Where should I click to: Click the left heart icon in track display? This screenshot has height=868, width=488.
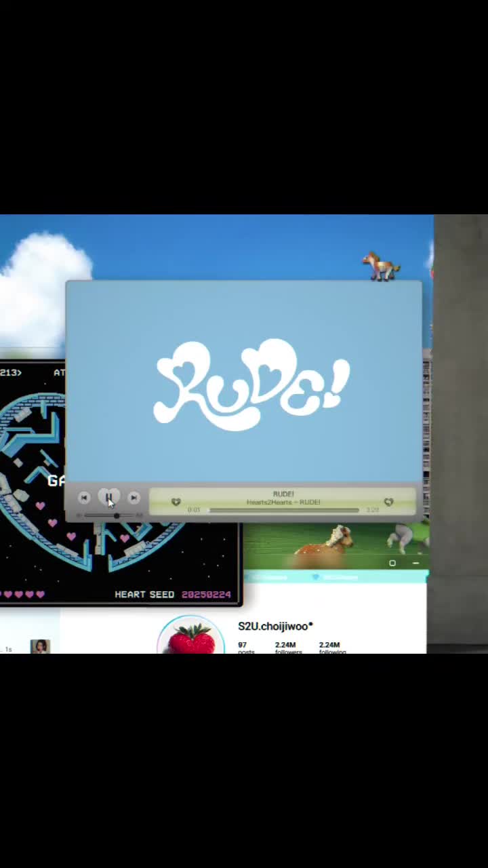pos(176,502)
